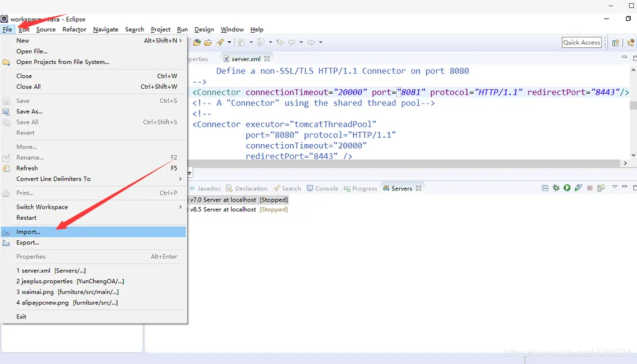Choose Export... from File menu
The height and width of the screenshot is (364, 637).
[94, 243]
